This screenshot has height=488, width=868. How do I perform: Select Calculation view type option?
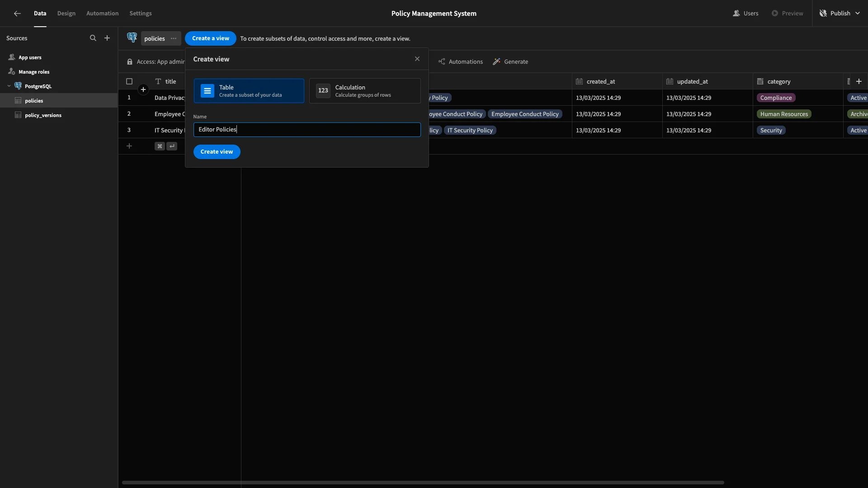(365, 91)
